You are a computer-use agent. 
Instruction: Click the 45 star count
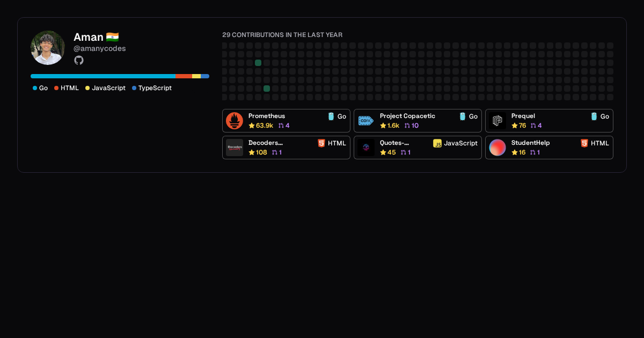coord(392,152)
